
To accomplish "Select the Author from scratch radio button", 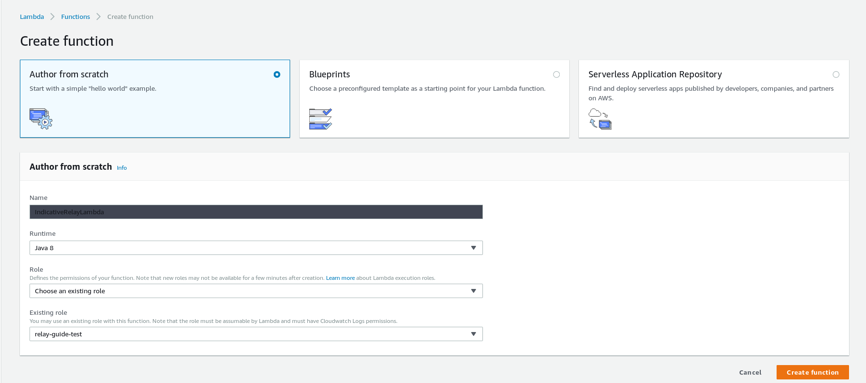I will pos(277,75).
